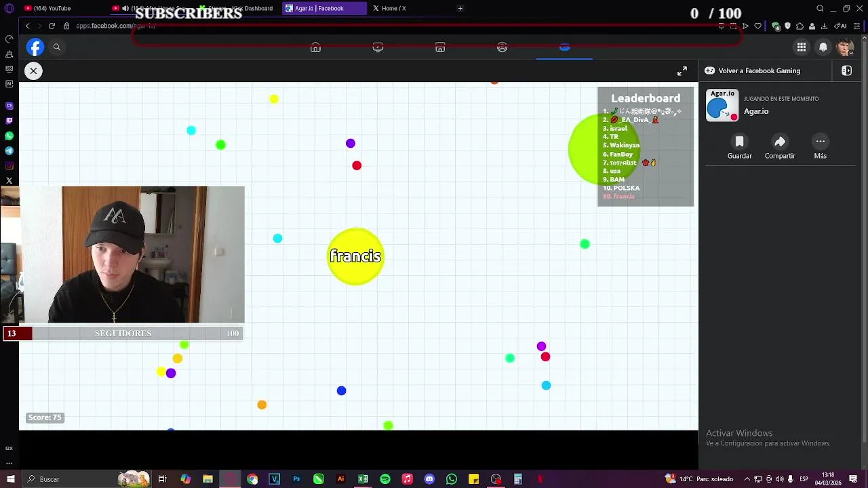The height and width of the screenshot is (488, 868).
Task: Click the Agar.io title in side panel
Action: tap(756, 111)
